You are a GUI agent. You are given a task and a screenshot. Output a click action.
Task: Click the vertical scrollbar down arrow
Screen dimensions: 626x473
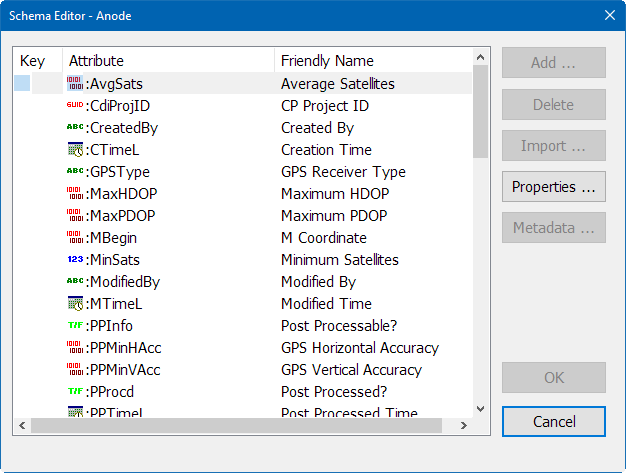481,409
